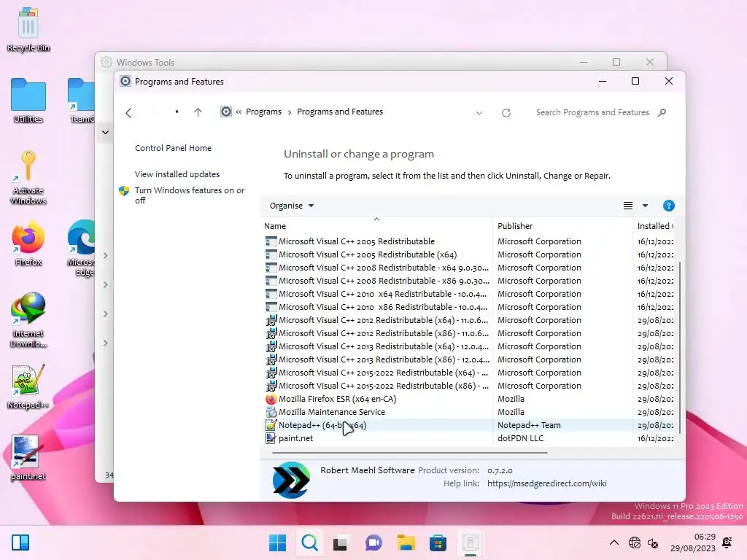This screenshot has width=747, height=560.
Task: Click the vertical scrollbar of program list
Action: tap(680, 348)
